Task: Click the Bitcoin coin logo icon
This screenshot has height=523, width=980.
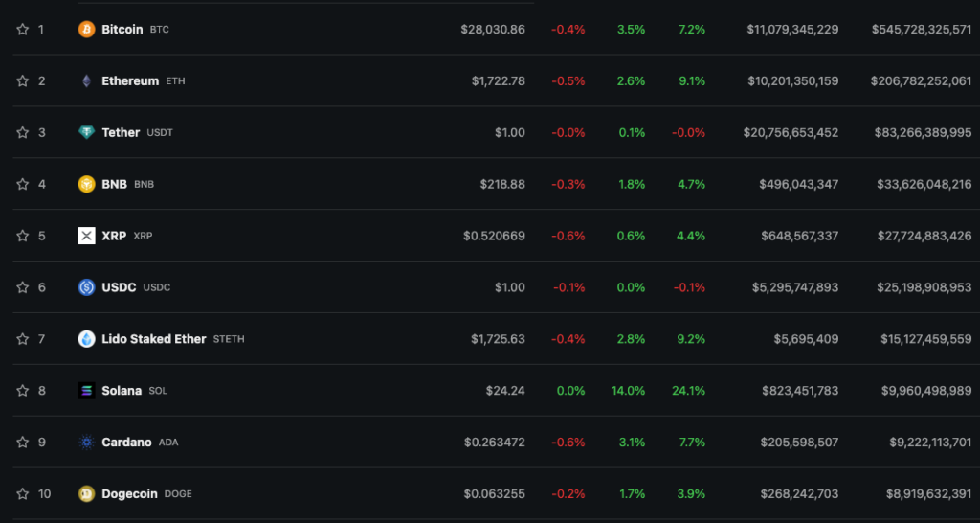Action: (86, 30)
